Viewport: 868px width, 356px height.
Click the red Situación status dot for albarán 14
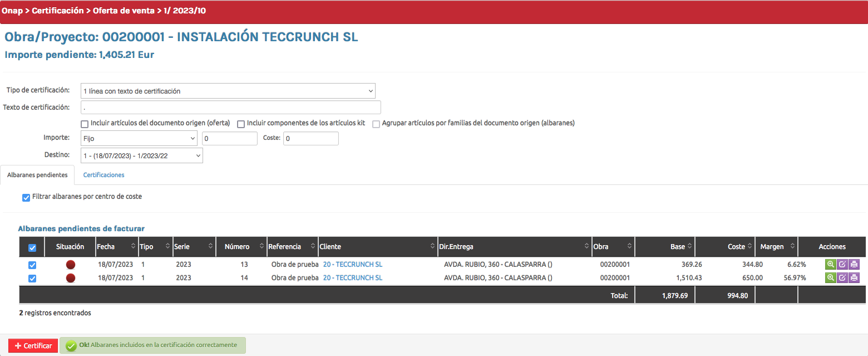tap(71, 277)
